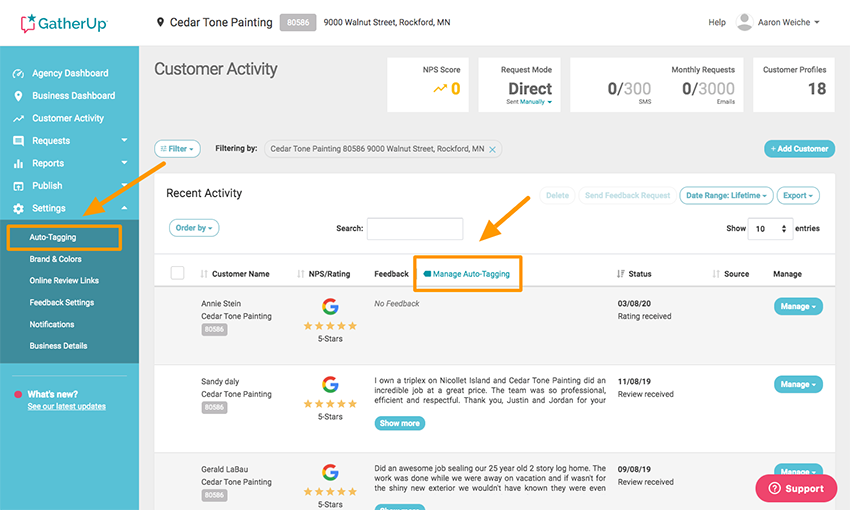Screen dimensions: 850x510
Task: Click the Send Feedback Request button
Action: pyautogui.click(x=627, y=195)
